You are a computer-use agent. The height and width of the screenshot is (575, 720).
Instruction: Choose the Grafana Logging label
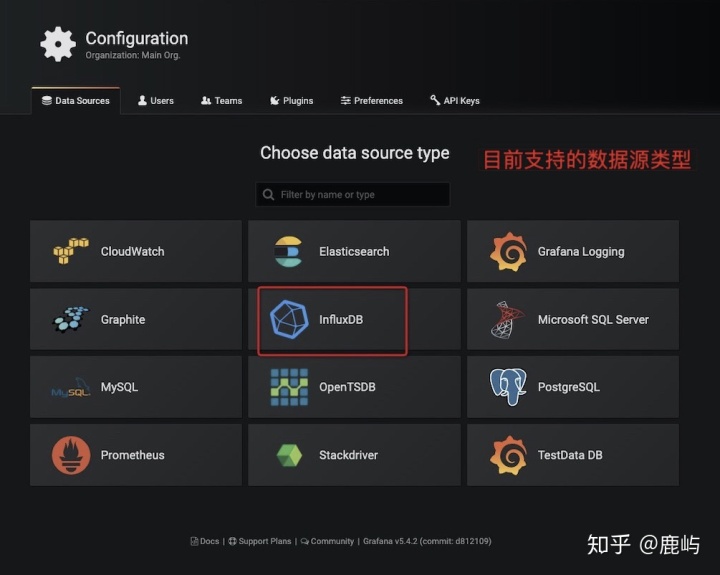pyautogui.click(x=581, y=252)
